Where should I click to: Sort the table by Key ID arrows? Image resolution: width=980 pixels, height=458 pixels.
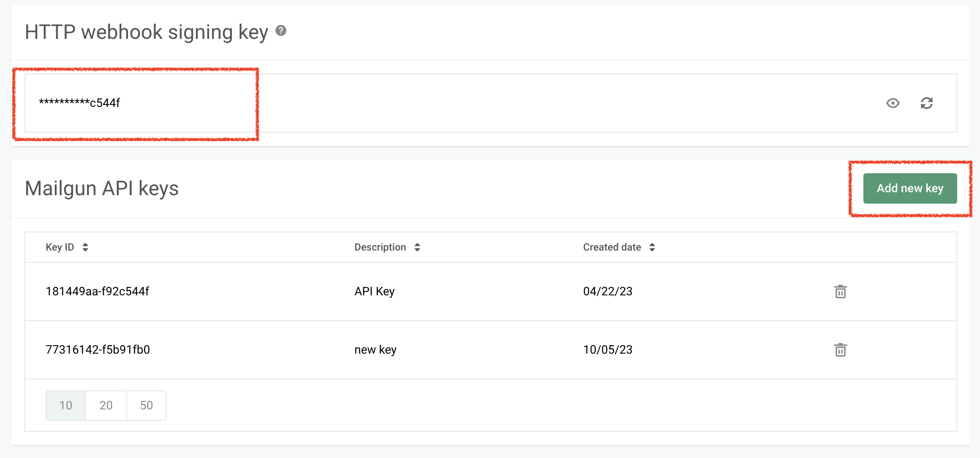[85, 247]
